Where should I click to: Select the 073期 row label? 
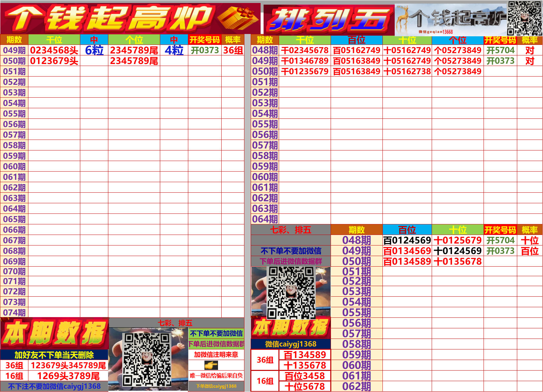[x=14, y=302]
